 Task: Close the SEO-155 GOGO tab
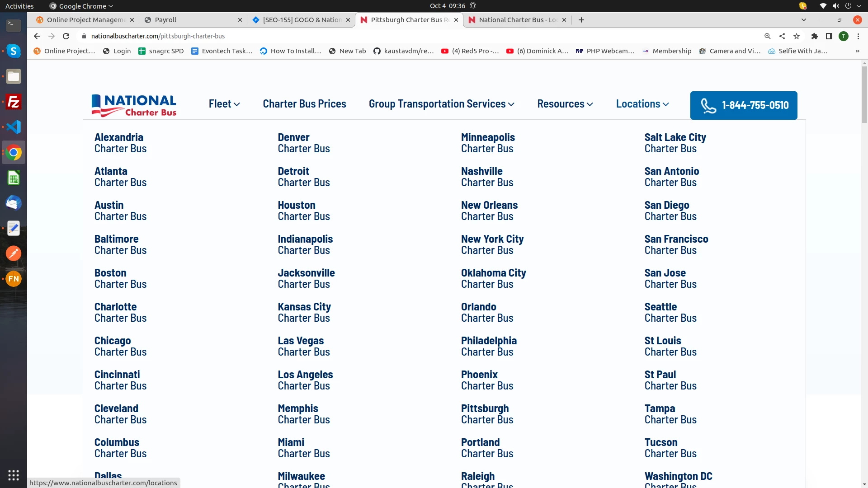(x=348, y=20)
